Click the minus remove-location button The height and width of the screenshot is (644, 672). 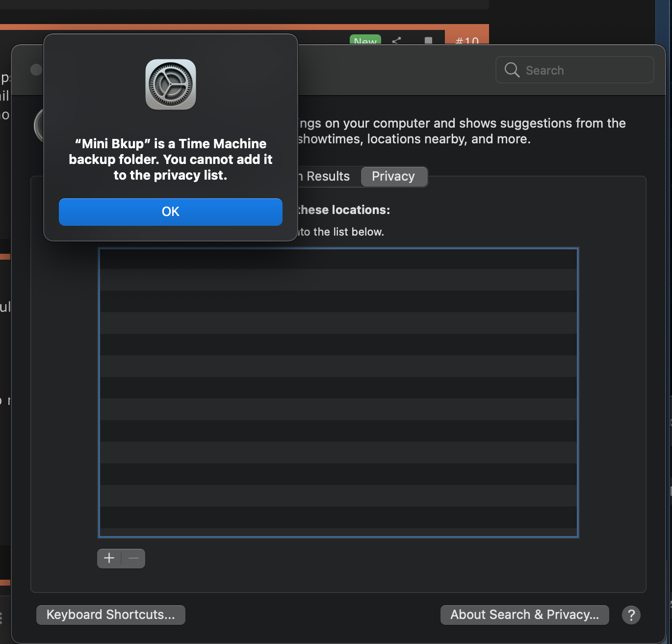pos(133,558)
